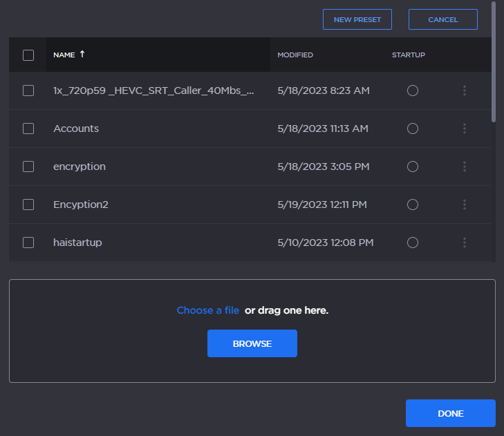
Task: Open the options menu for the 1x_720p59 preset
Action: point(465,91)
